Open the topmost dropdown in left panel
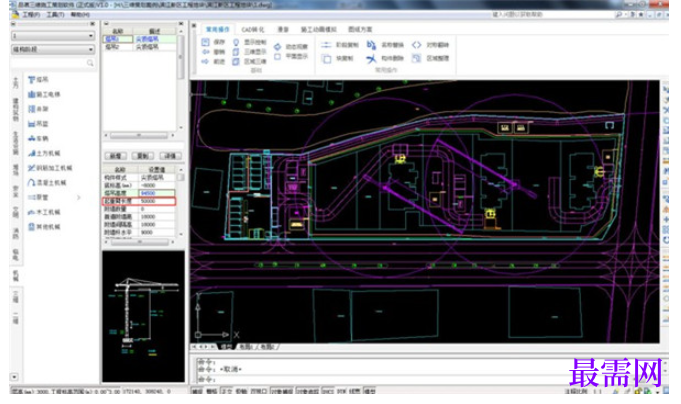 pyautogui.click(x=53, y=36)
